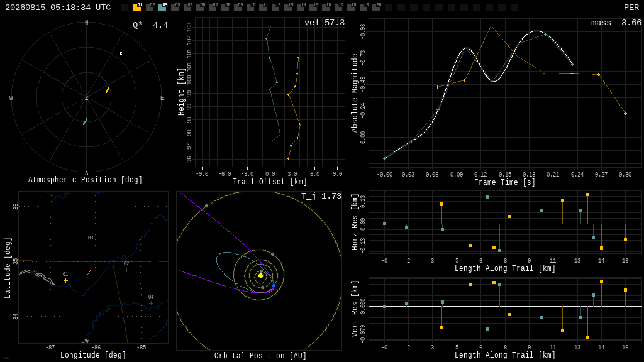The height and width of the screenshot is (362, 644).
Task: Click station square 04 in top bar
Action: 175,8
